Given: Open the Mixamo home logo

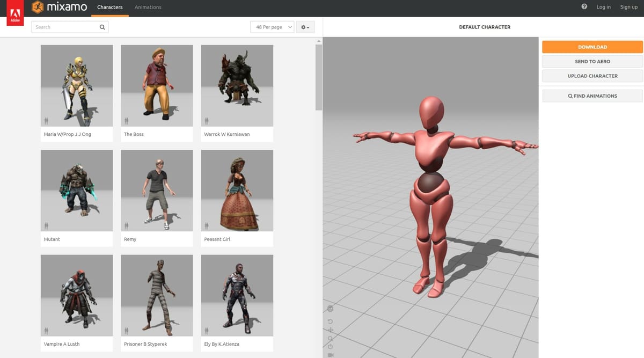Looking at the screenshot, I should 60,8.
